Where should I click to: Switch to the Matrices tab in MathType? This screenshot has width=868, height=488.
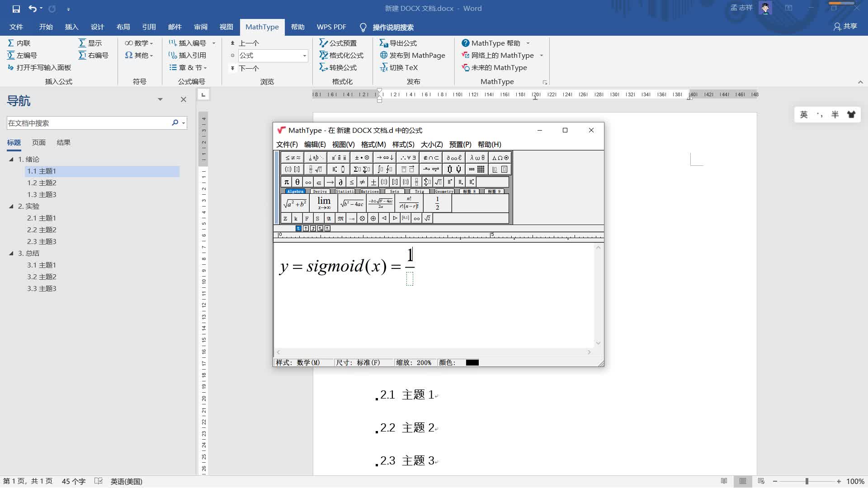pos(369,191)
